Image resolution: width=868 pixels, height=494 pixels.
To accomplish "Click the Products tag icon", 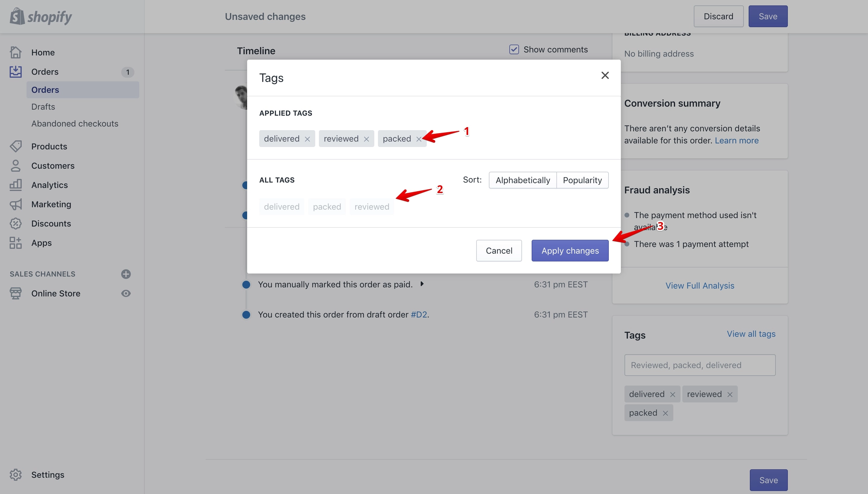I will tap(16, 146).
